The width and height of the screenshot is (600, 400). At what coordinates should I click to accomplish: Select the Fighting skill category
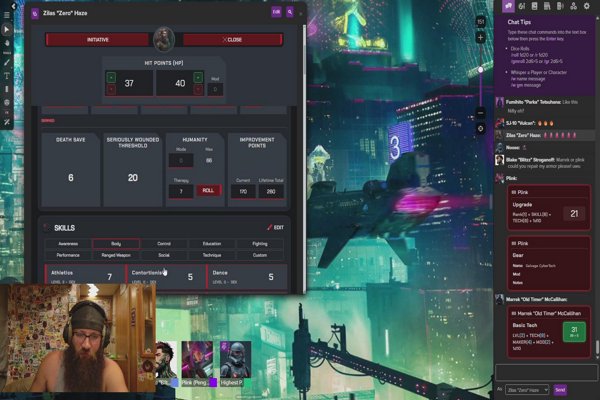click(x=260, y=243)
